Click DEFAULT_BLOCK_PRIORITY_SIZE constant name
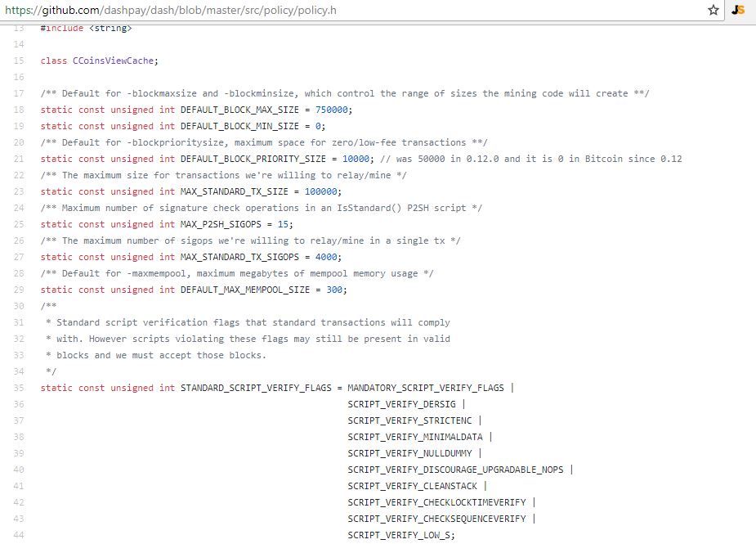Image resolution: width=756 pixels, height=544 pixels. (253, 159)
